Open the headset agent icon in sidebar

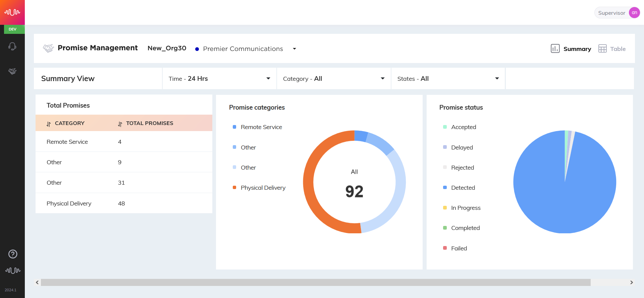[12, 46]
